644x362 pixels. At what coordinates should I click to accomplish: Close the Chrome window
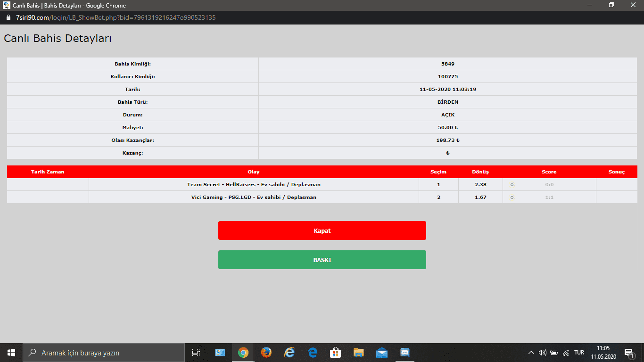(633, 5)
